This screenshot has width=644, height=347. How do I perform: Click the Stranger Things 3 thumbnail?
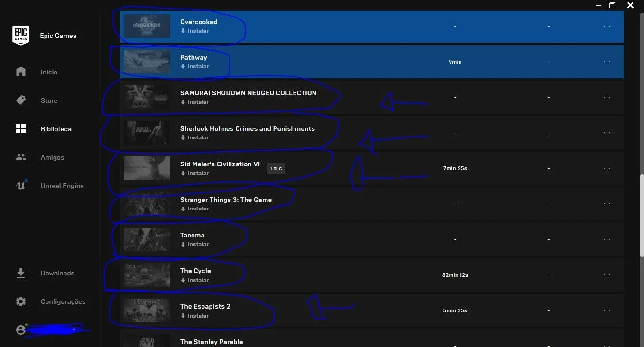147,204
